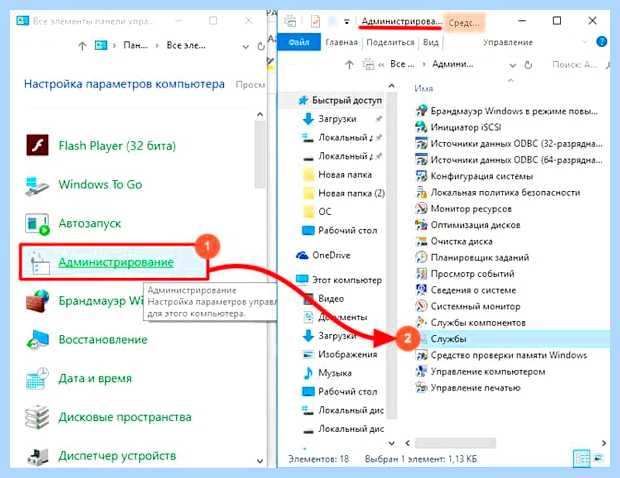
Task: Open the quick access toolbar customize dropdown
Action: coord(347,22)
